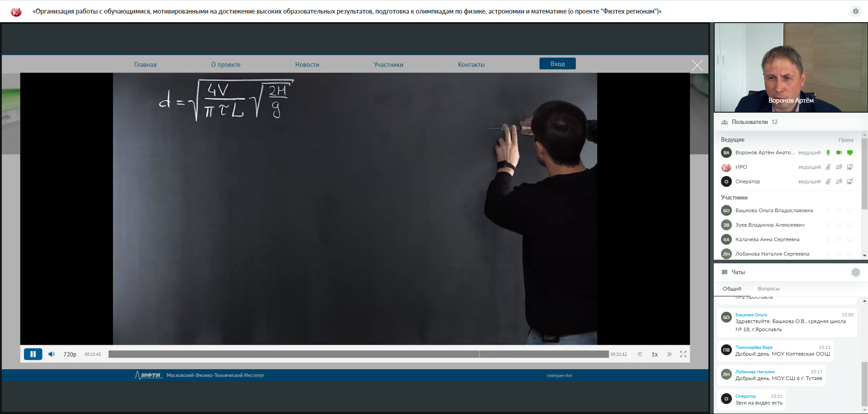Screen dimensions: 868x414
Task: Enter fullscreen video mode
Action: pos(683,354)
